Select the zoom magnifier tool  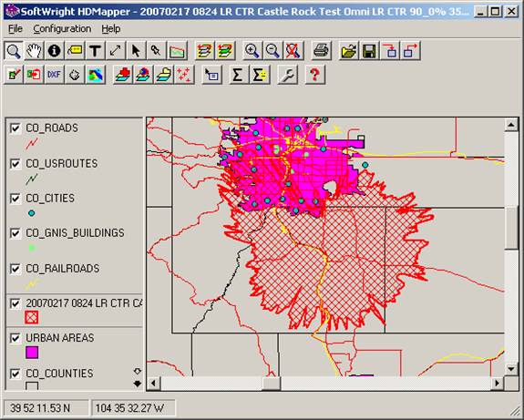[x=14, y=51]
